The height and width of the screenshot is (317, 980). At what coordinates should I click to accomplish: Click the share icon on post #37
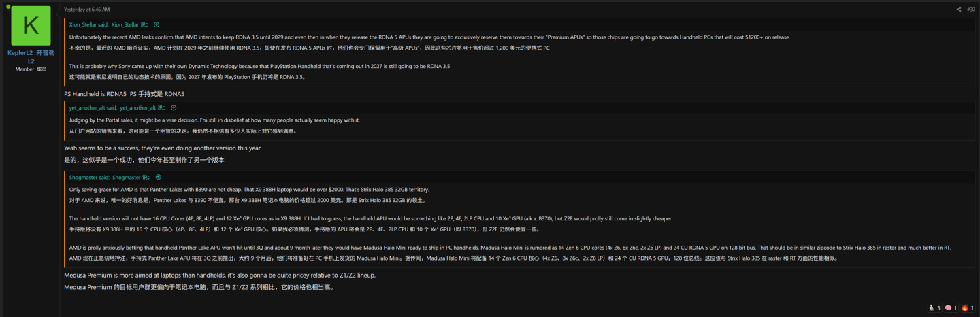coord(958,10)
